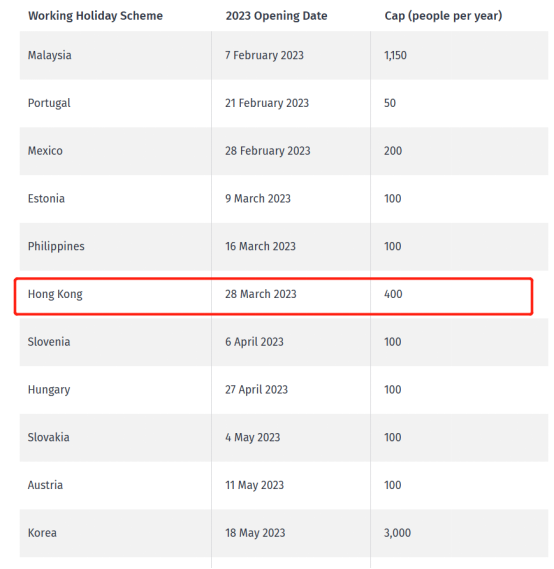Select the Korea scheme cell
The width and height of the screenshot is (554, 569).
click(42, 533)
